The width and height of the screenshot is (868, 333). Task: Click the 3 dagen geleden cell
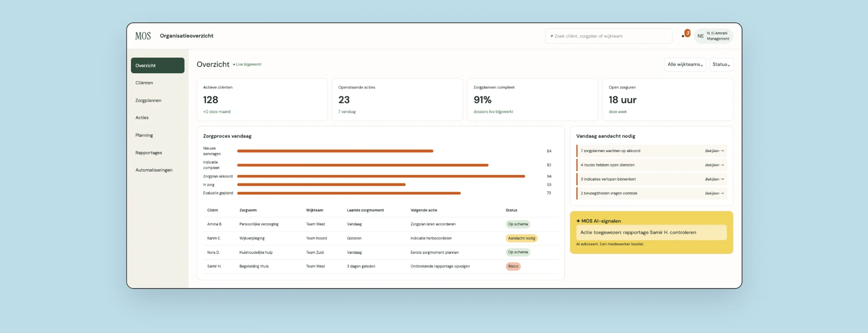coord(361,266)
